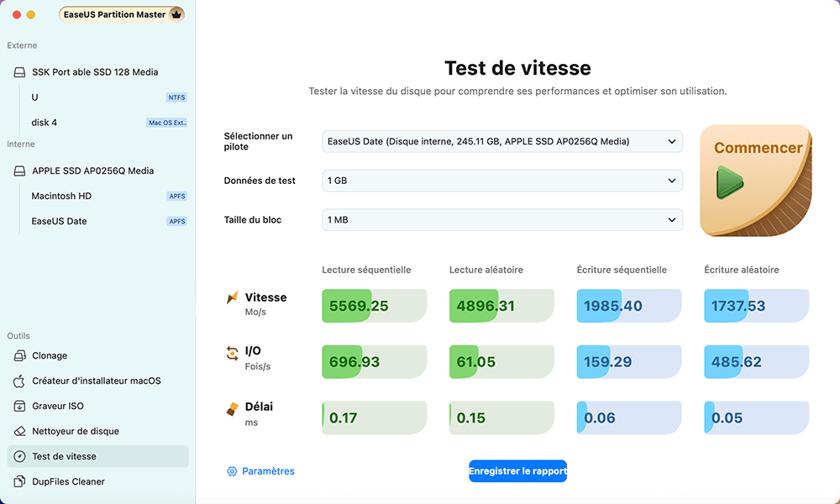Click the gauge icon for Test de vitesse
840x504 pixels.
tap(19, 456)
